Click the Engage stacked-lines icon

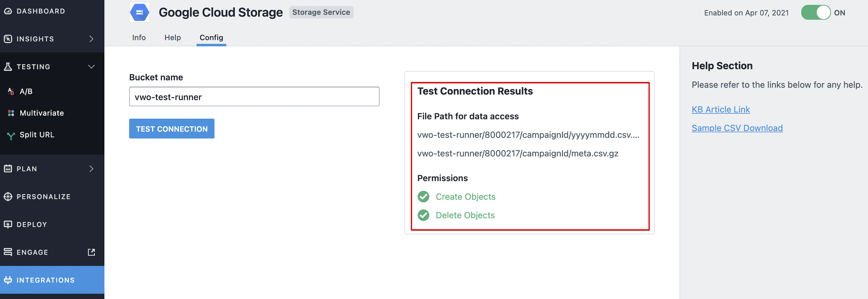tap(8, 252)
